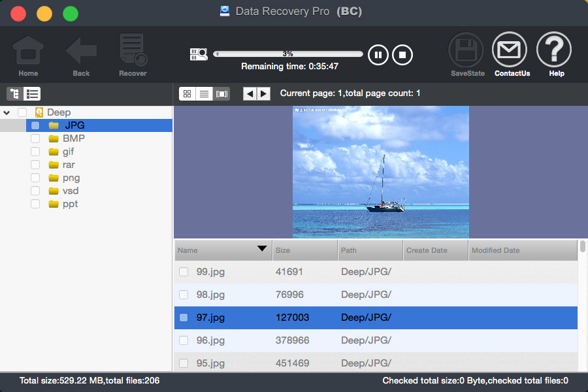Click Total size 529.22 MB status text
588x392 pixels.
click(90, 381)
